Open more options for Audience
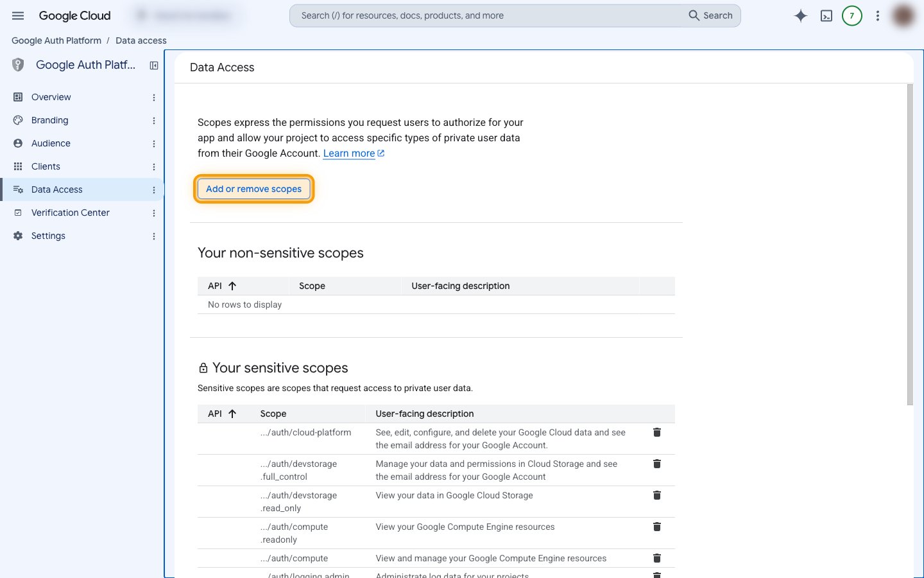Viewport: 924px width, 578px height. point(154,143)
